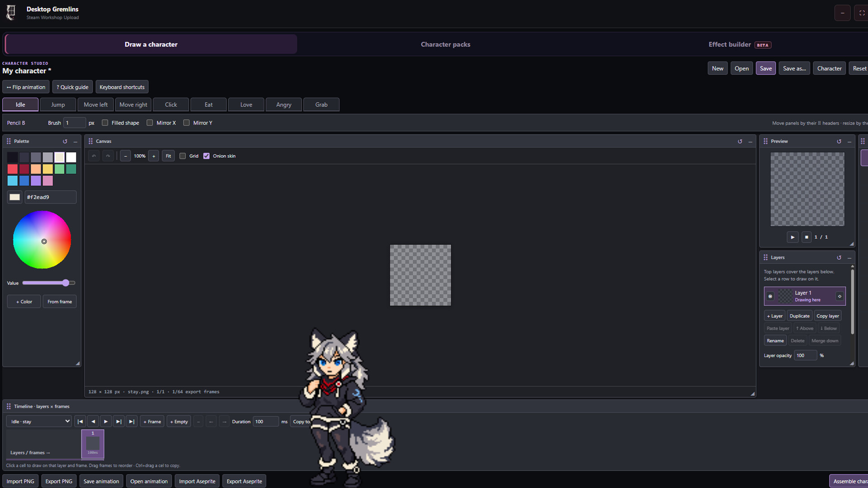
Task: Play the animation in Preview panel
Action: pos(793,237)
